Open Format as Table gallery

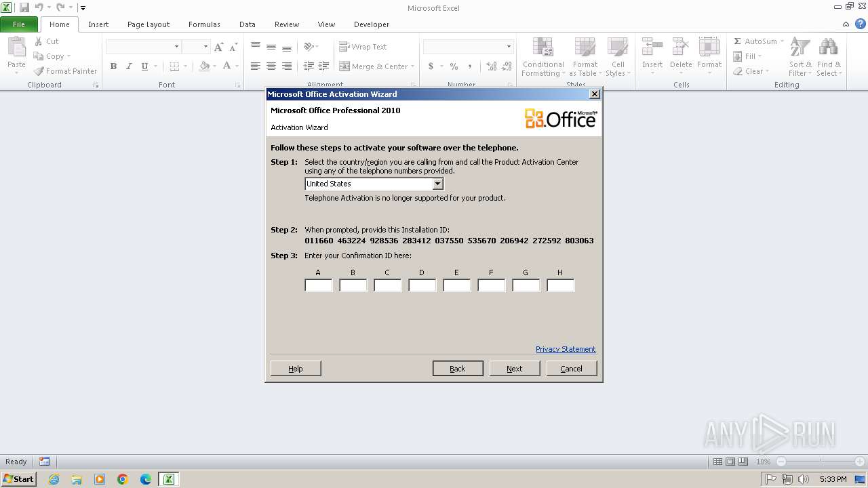pyautogui.click(x=585, y=58)
